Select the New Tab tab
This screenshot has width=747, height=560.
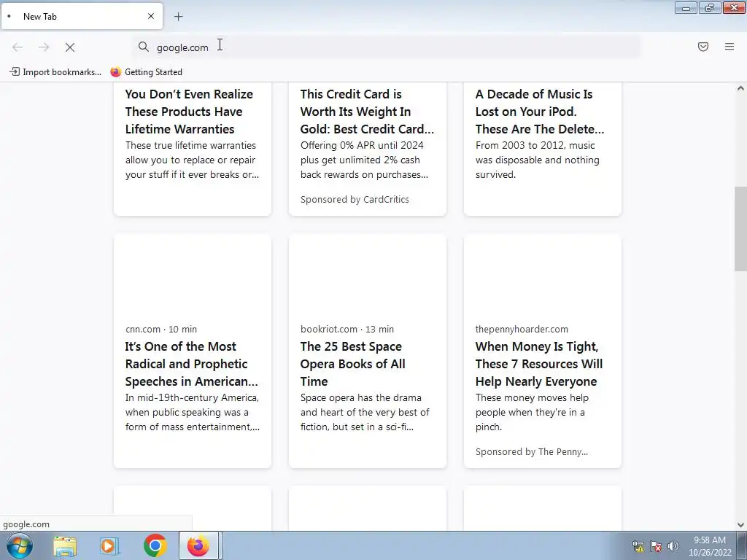click(x=82, y=16)
